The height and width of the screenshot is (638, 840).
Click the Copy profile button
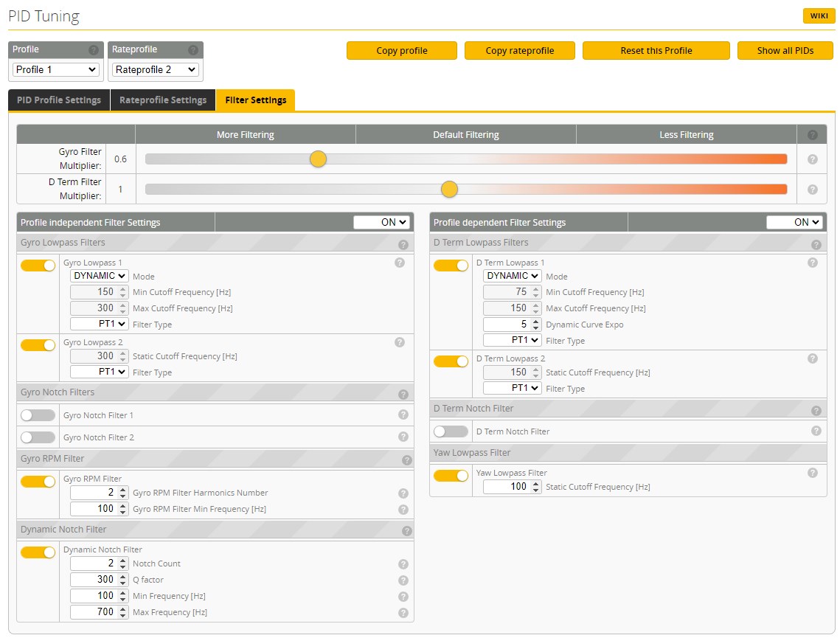coord(402,51)
